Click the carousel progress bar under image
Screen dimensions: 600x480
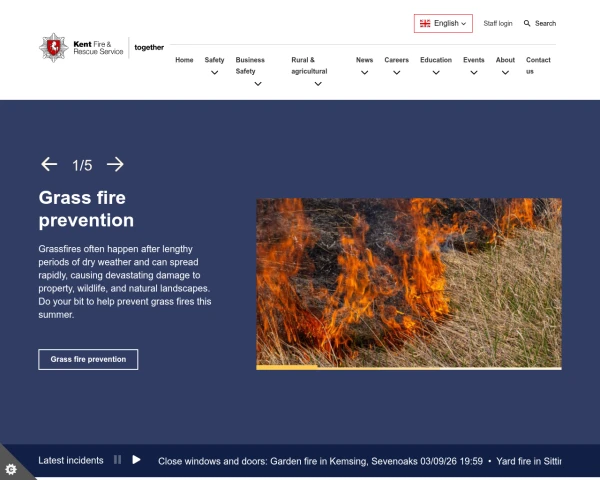(x=409, y=368)
